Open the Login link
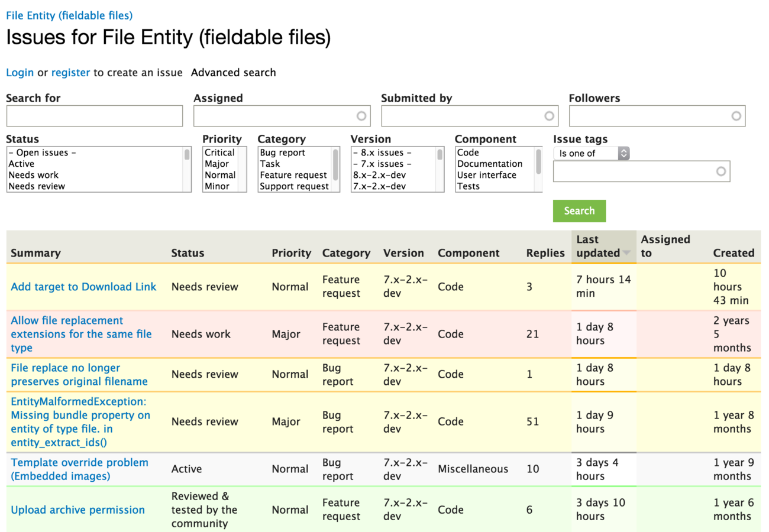The image size is (769, 532). click(20, 73)
